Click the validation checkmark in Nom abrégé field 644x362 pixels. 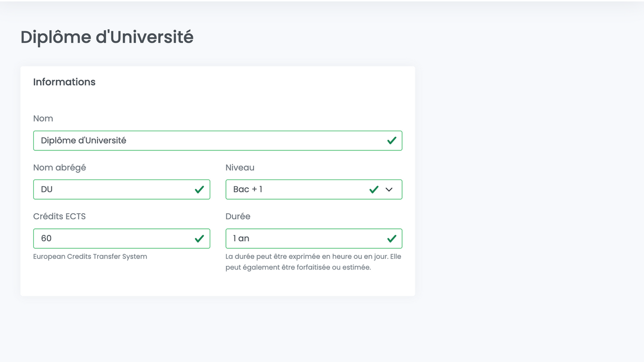tap(199, 190)
